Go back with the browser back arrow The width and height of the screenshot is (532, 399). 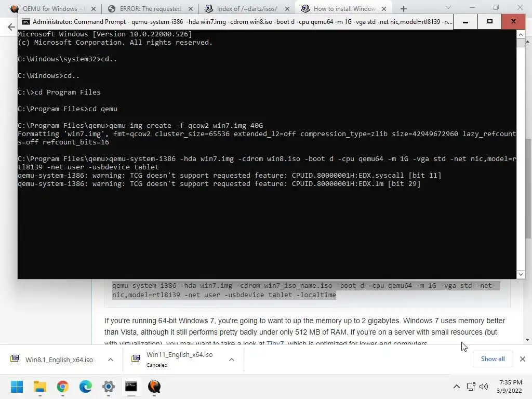(11, 27)
